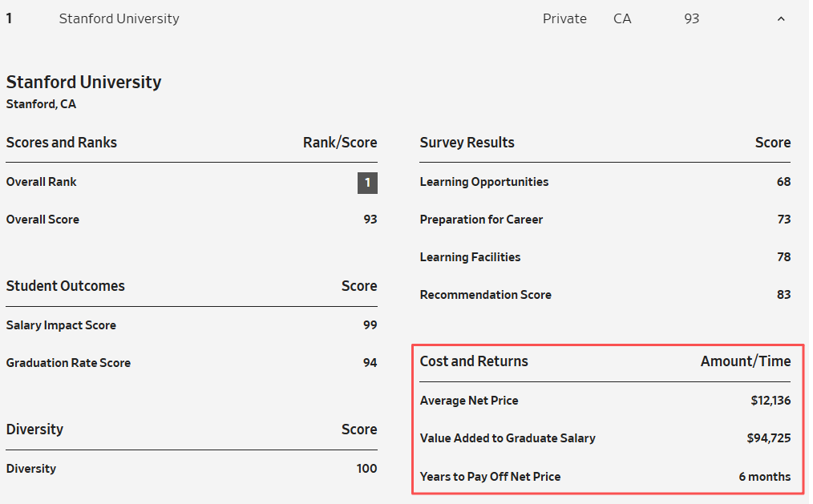Click the Salary Impact Score label
The height and width of the screenshot is (504, 813).
pos(61,325)
